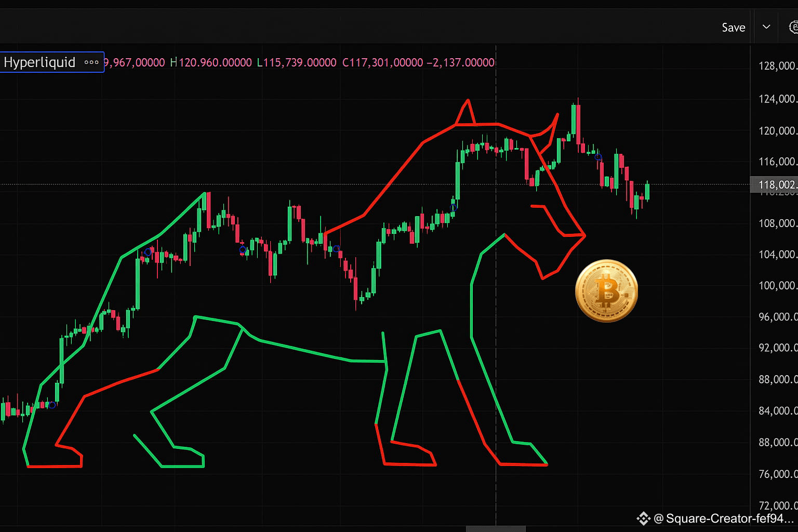
Task: Click the 128,000 price axis label
Action: click(777, 66)
